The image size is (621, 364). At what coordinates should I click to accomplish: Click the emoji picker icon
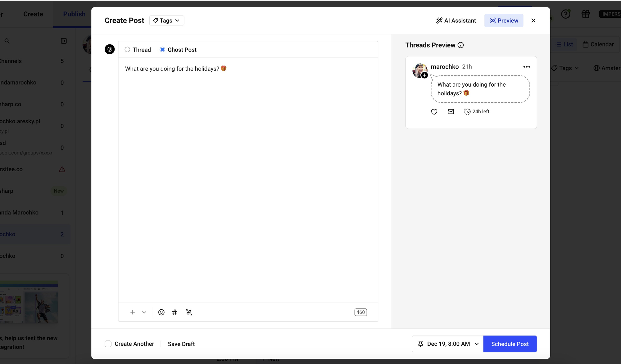point(161,312)
